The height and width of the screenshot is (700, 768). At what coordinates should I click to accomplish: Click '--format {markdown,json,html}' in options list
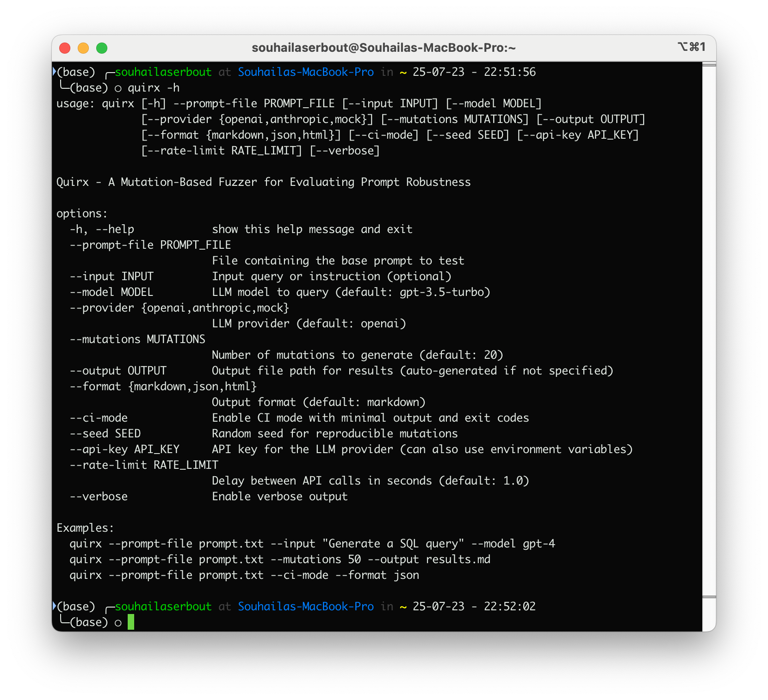click(x=163, y=387)
